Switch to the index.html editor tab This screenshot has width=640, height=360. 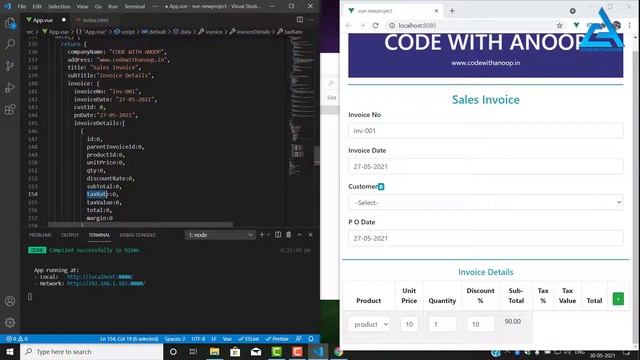tap(95, 20)
